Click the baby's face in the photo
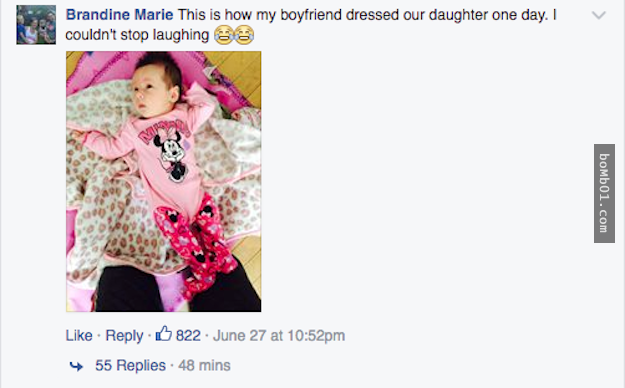The image size is (625, 388). [153, 90]
